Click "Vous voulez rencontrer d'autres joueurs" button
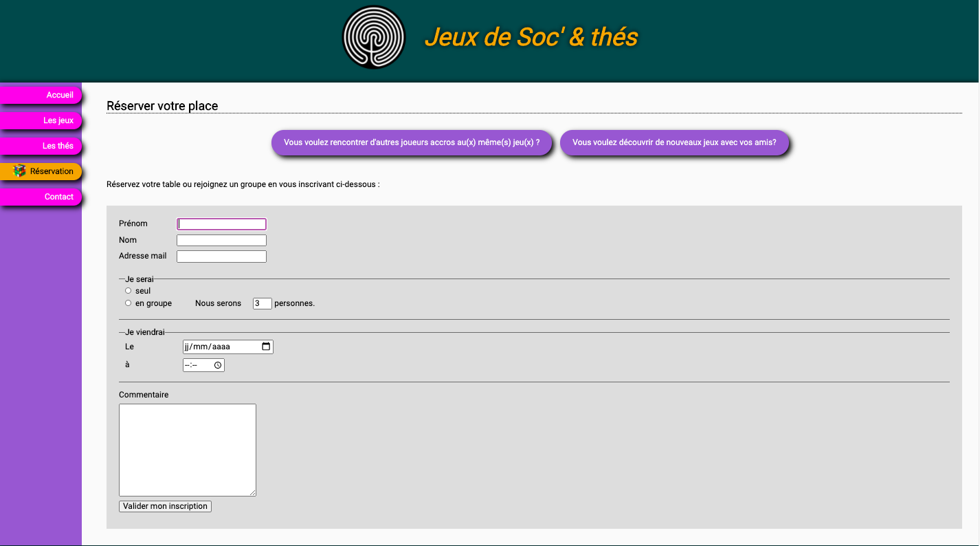The width and height of the screenshot is (980, 546). coord(411,143)
